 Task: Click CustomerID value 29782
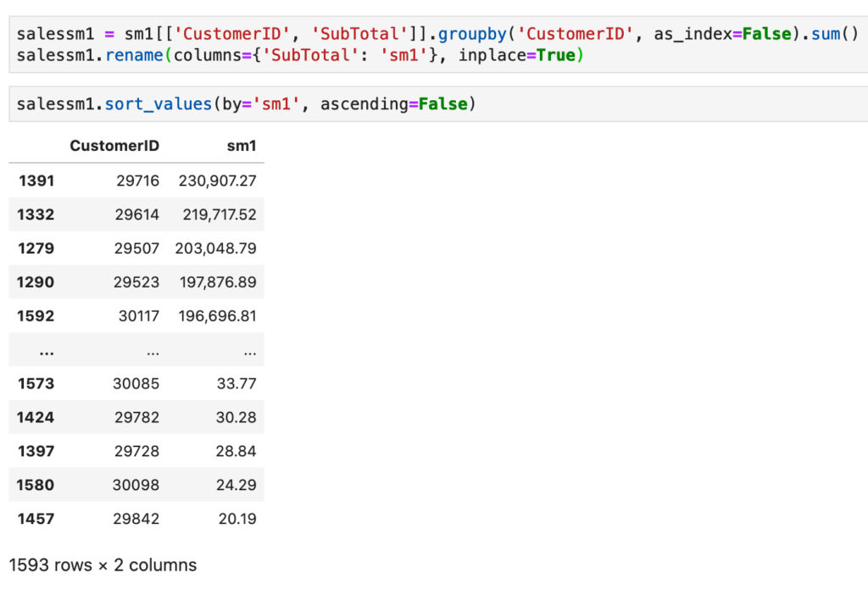(x=136, y=417)
